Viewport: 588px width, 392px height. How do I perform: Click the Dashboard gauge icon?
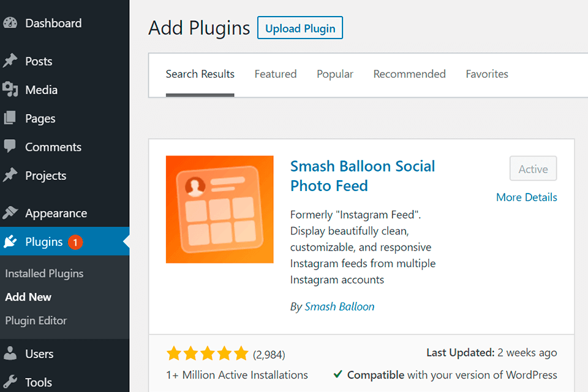point(10,23)
